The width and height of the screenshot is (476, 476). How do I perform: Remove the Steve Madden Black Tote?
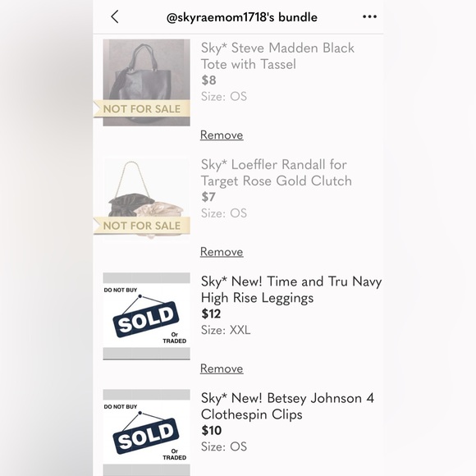(222, 135)
